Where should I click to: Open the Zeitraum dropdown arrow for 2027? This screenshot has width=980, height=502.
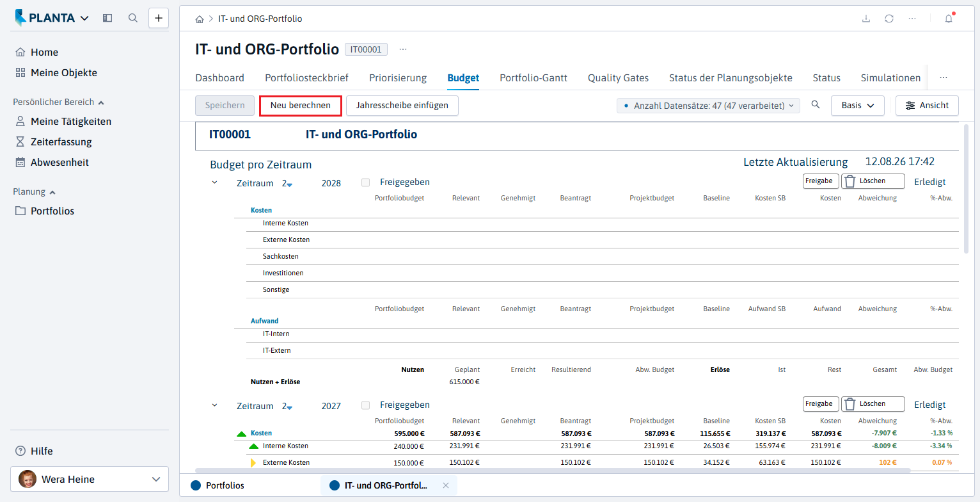pos(290,408)
